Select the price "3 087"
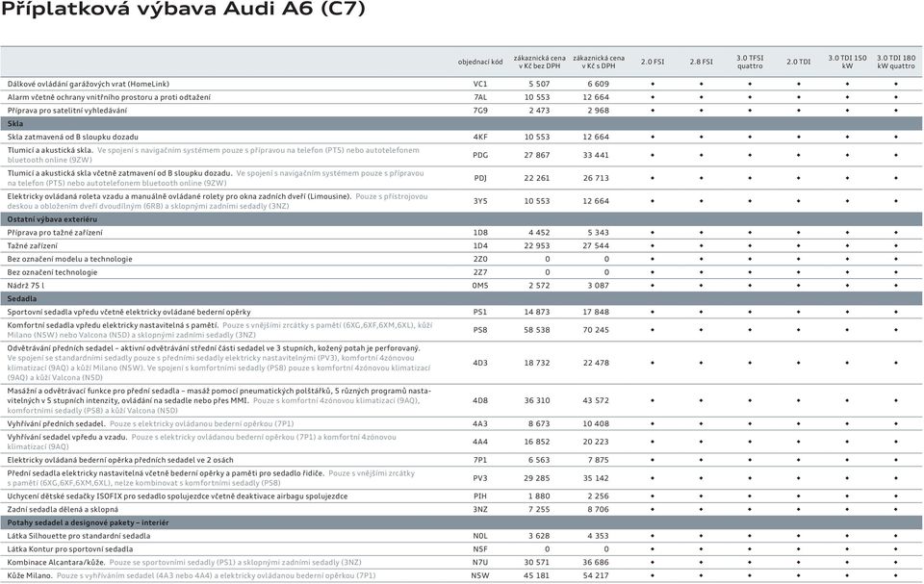The height and width of the screenshot is (584, 924). [598, 286]
